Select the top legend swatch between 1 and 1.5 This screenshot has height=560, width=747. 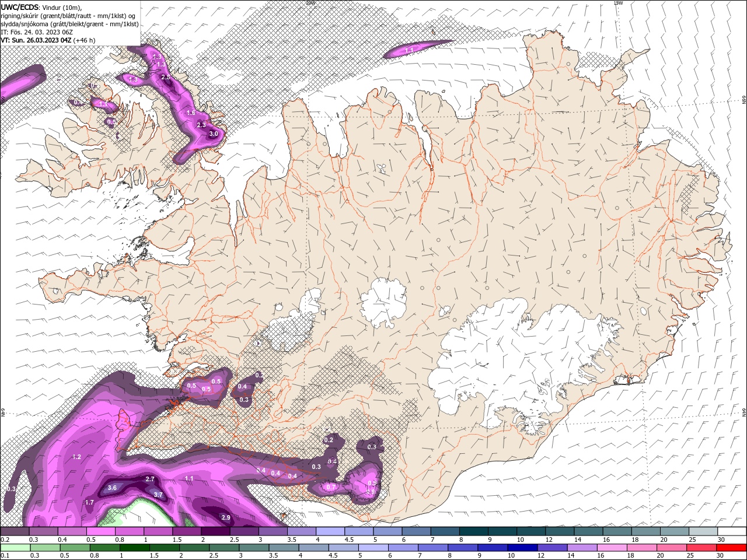158,531
